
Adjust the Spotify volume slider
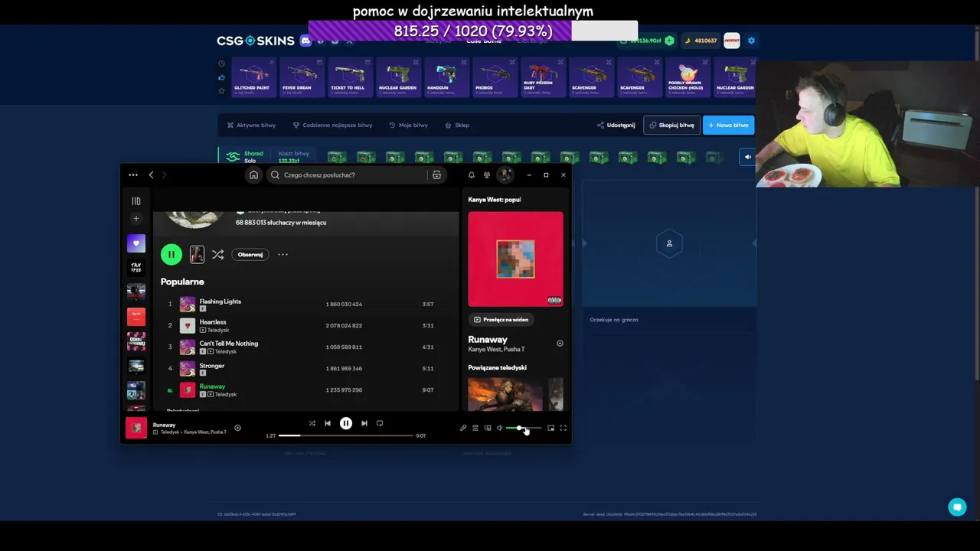pyautogui.click(x=524, y=429)
